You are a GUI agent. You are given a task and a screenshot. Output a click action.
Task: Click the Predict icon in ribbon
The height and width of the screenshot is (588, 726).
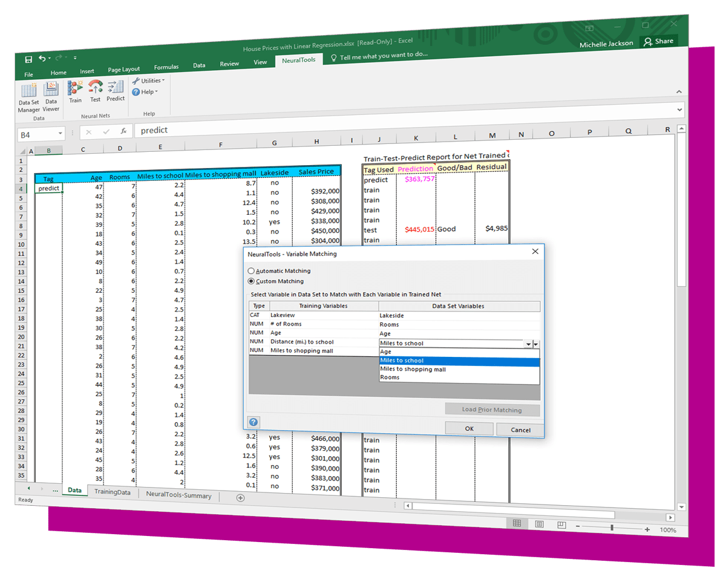tap(116, 90)
